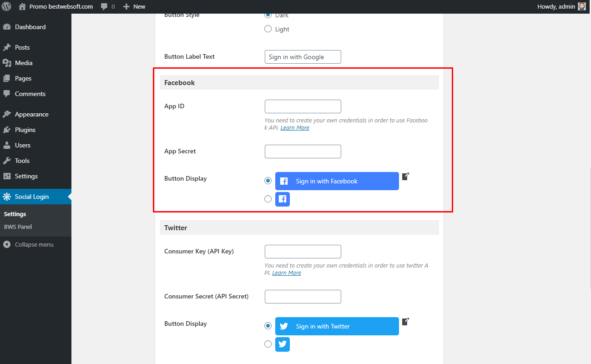
Task: Click the WordPress logo icon
Action: 7,6
